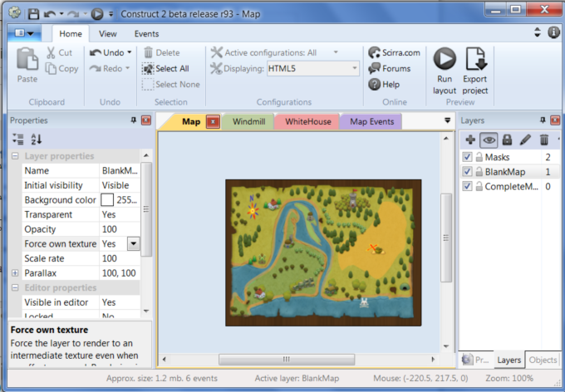Image resolution: width=565 pixels, height=392 pixels.
Task: Uncheck the CompleteM... layer checkbox
Action: click(x=467, y=186)
